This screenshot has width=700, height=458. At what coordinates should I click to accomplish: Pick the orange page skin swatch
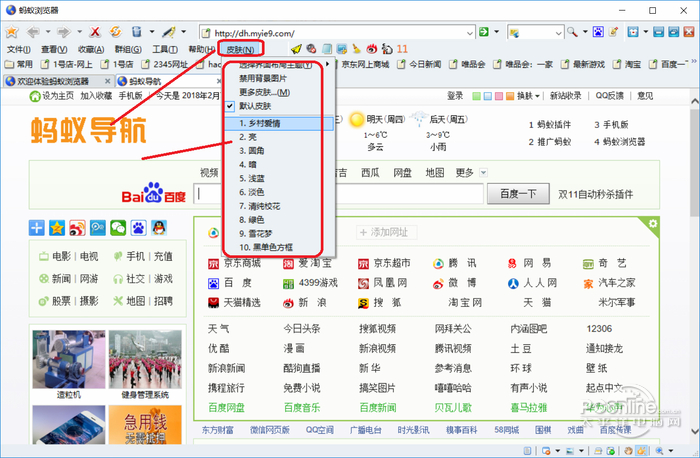(x=510, y=96)
